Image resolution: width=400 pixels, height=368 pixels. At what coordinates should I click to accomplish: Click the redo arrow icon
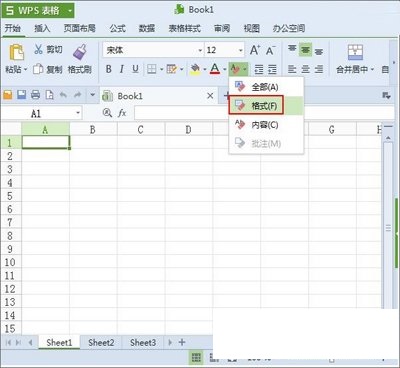coord(77,95)
